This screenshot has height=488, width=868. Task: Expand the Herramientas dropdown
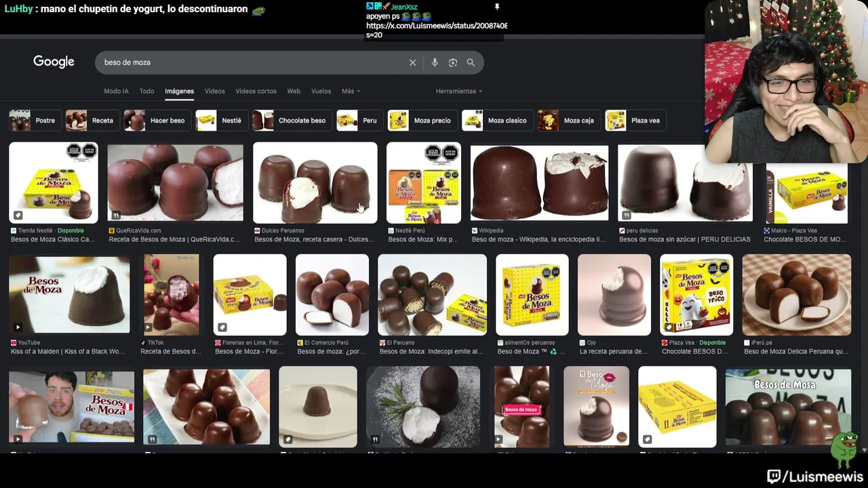pos(458,91)
